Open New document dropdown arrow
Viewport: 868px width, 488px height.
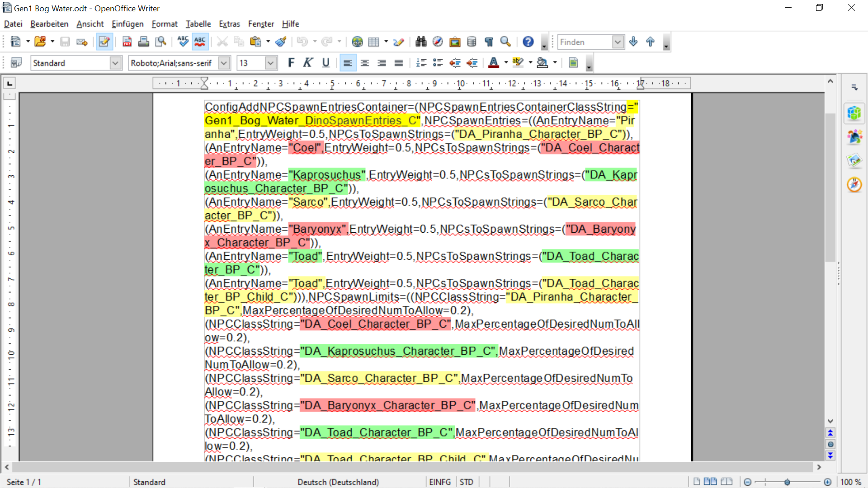click(28, 42)
